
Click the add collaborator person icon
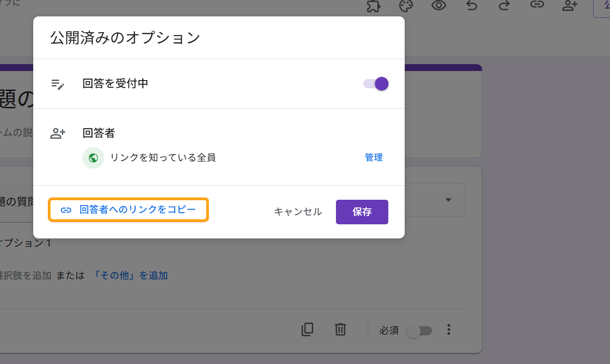click(x=570, y=5)
